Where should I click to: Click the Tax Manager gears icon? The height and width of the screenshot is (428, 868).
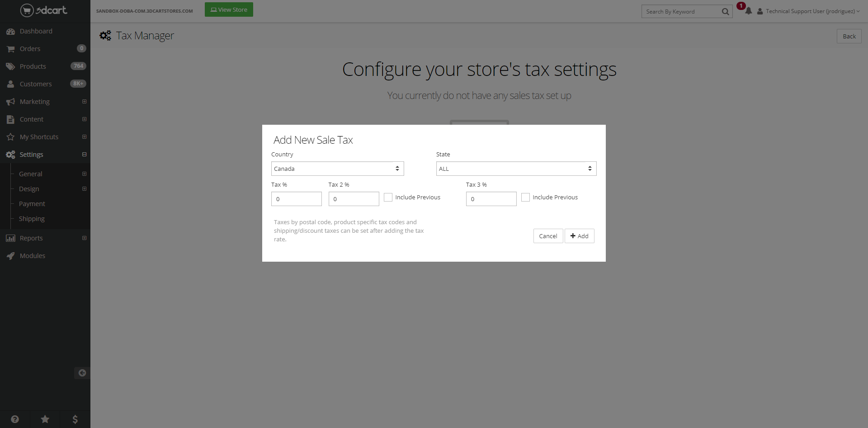105,36
